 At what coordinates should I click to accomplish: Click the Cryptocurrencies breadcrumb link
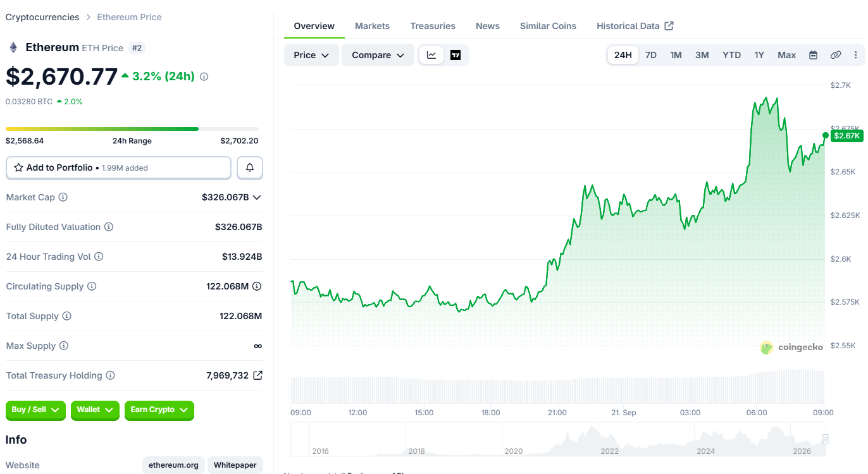[42, 17]
